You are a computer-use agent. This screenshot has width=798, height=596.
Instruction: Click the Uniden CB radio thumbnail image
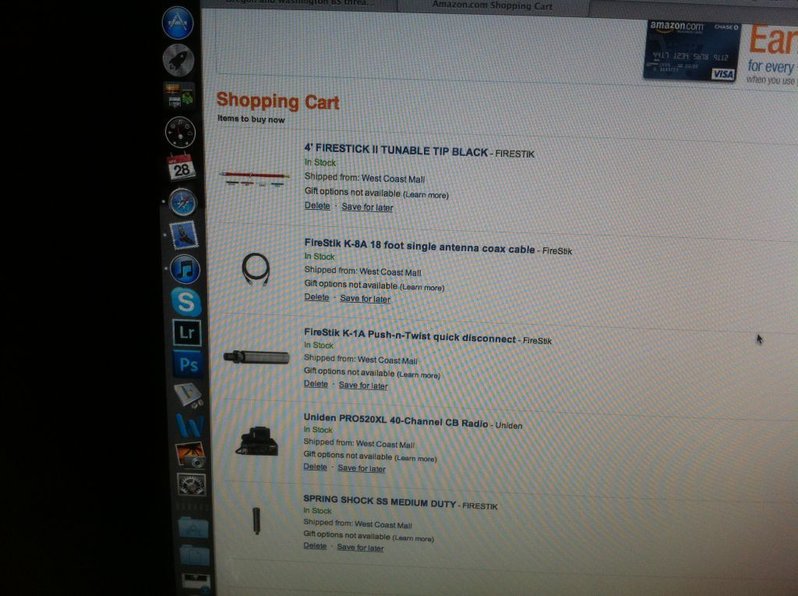point(257,441)
